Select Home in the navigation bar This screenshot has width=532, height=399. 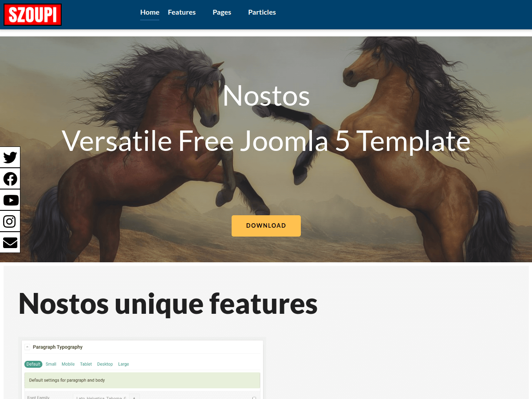(150, 12)
